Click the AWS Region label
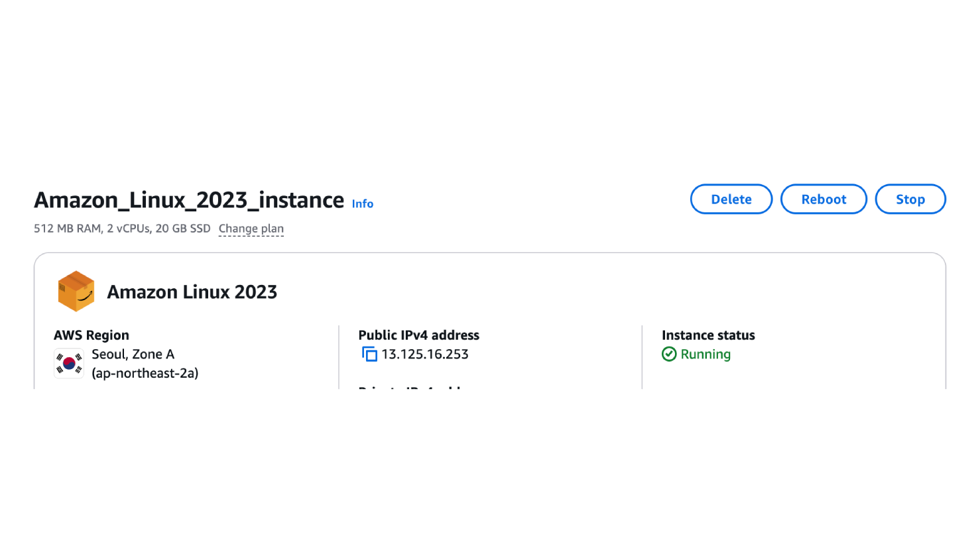Screen dimensions: 980x550 pos(92,335)
